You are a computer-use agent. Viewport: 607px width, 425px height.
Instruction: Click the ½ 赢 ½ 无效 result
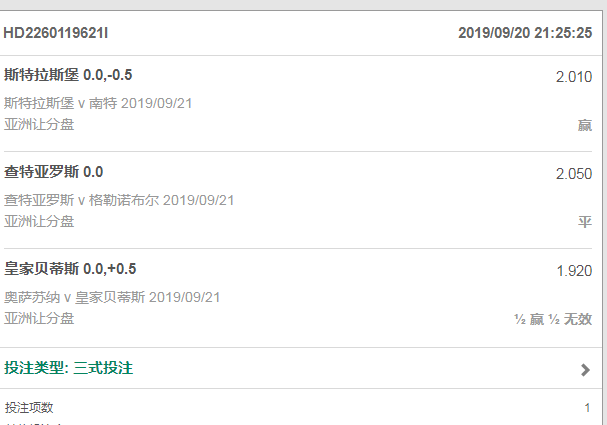click(553, 319)
